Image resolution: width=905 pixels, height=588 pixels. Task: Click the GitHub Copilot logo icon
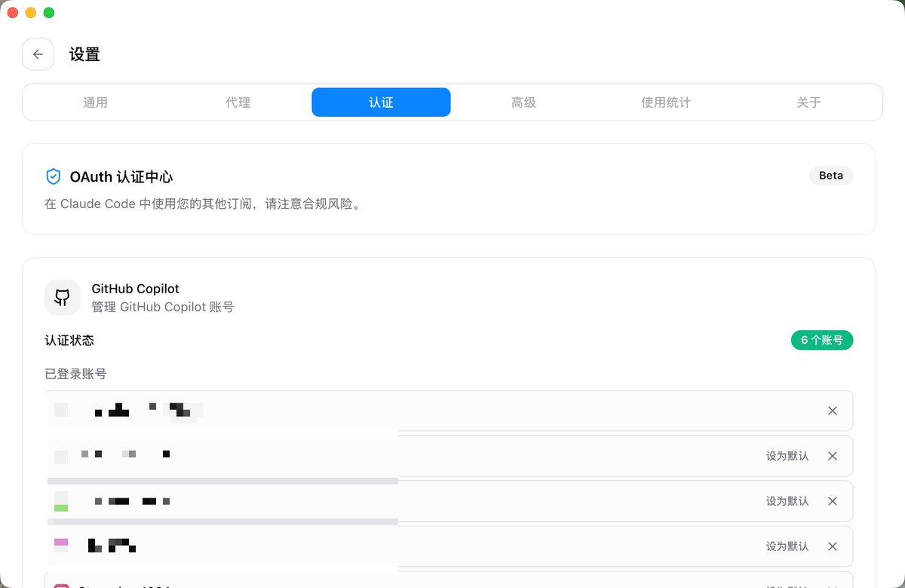coord(63,298)
